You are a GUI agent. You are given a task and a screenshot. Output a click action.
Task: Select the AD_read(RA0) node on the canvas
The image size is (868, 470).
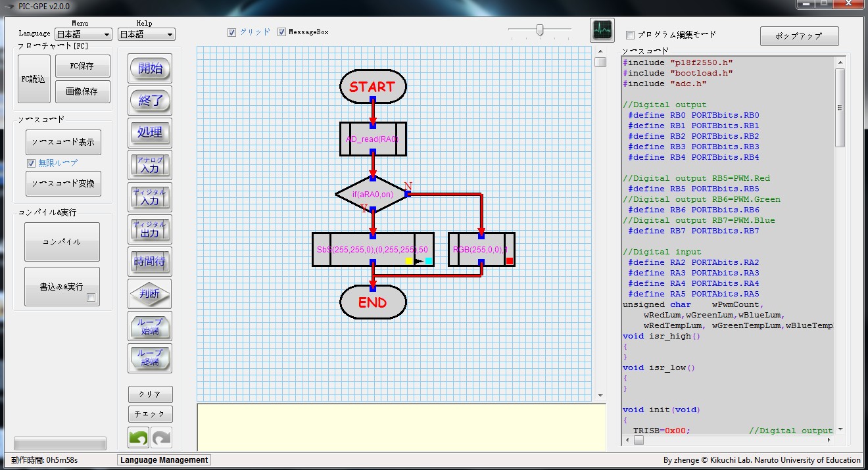[x=373, y=139]
